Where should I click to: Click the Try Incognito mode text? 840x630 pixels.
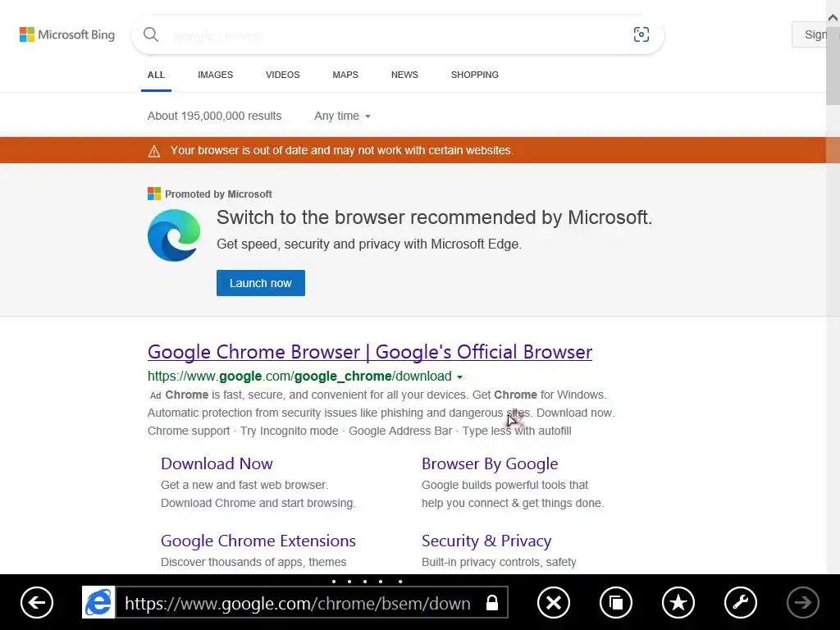[x=290, y=431]
